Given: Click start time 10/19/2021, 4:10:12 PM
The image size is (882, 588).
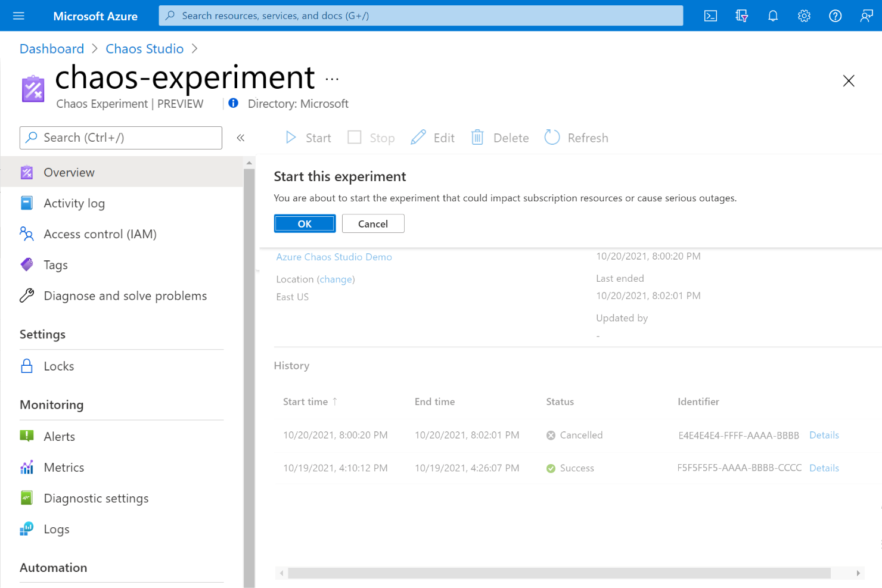Looking at the screenshot, I should click(336, 468).
